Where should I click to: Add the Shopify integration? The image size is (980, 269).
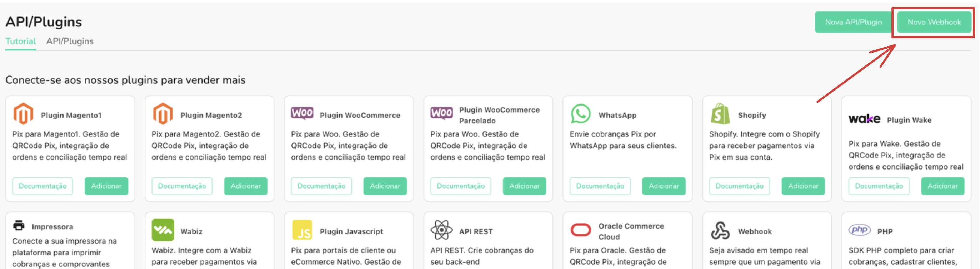point(803,186)
